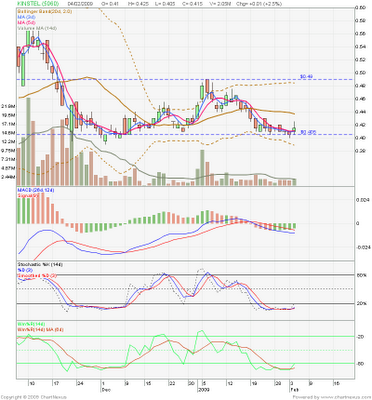The height and width of the screenshot is (400, 372).
Task: Click the Wm%R(14d) MA legend label
Action: (40, 330)
